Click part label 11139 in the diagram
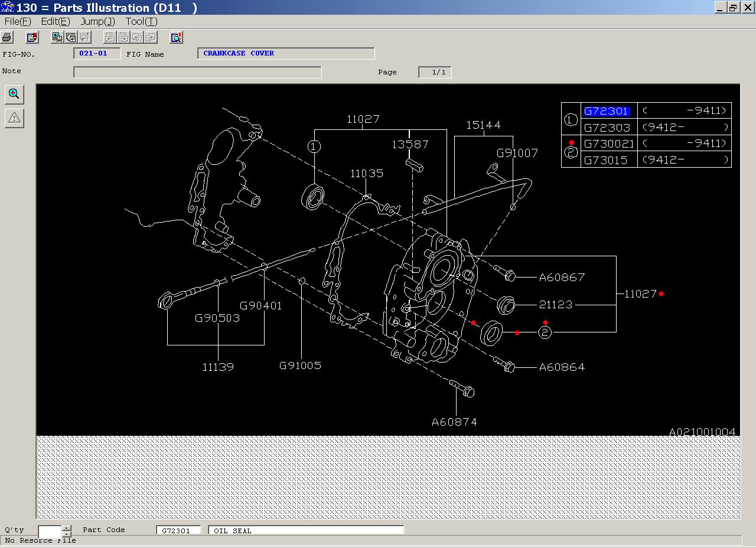 point(218,367)
